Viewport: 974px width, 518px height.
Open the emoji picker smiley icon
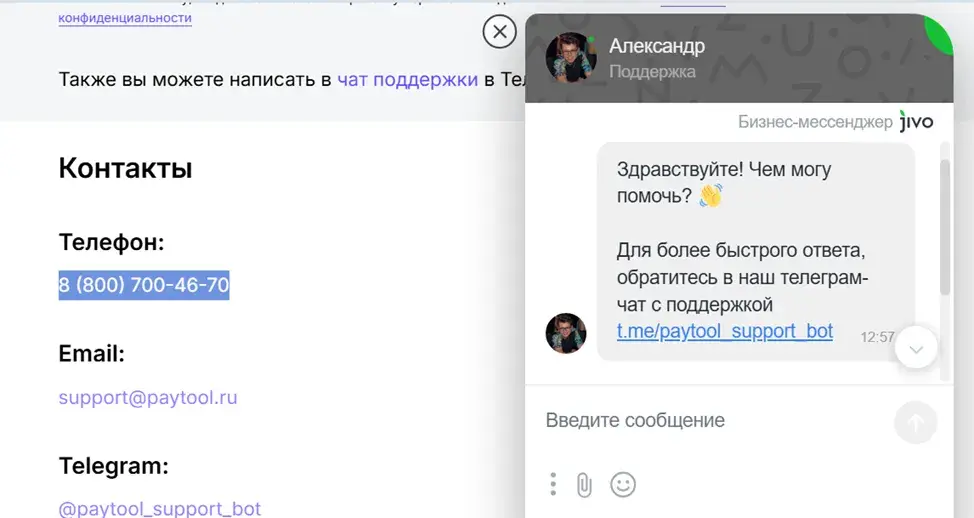(623, 484)
